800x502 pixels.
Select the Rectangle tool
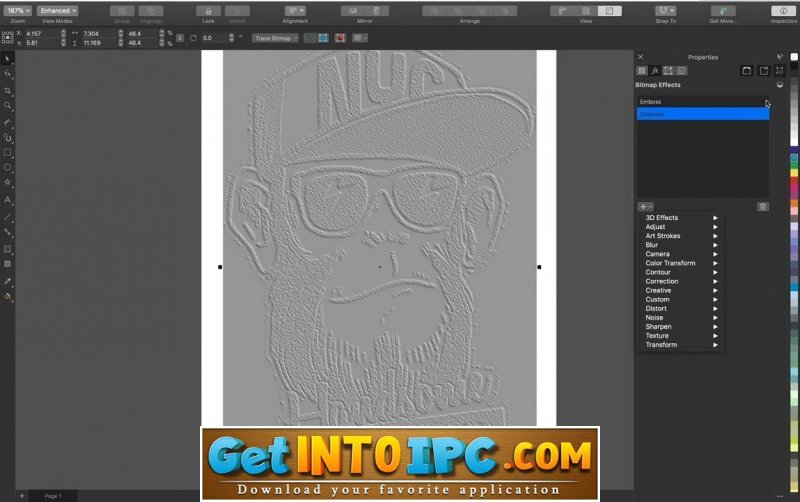[x=7, y=153]
